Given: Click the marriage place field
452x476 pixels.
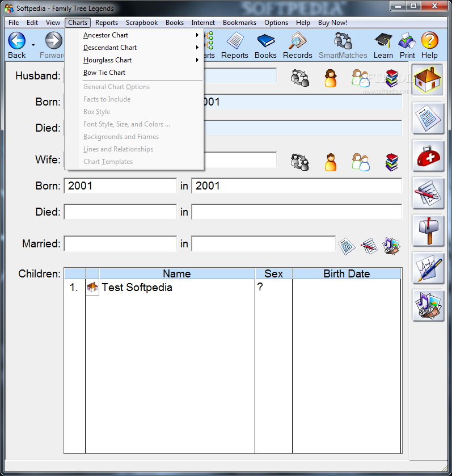Looking at the screenshot, I should coord(264,244).
